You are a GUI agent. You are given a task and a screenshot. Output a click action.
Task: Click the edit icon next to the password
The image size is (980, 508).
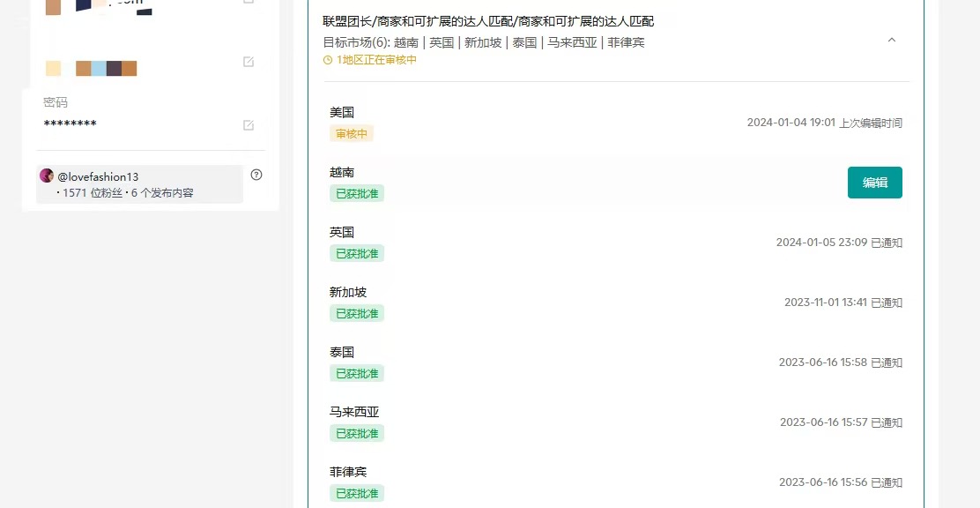pyautogui.click(x=249, y=125)
